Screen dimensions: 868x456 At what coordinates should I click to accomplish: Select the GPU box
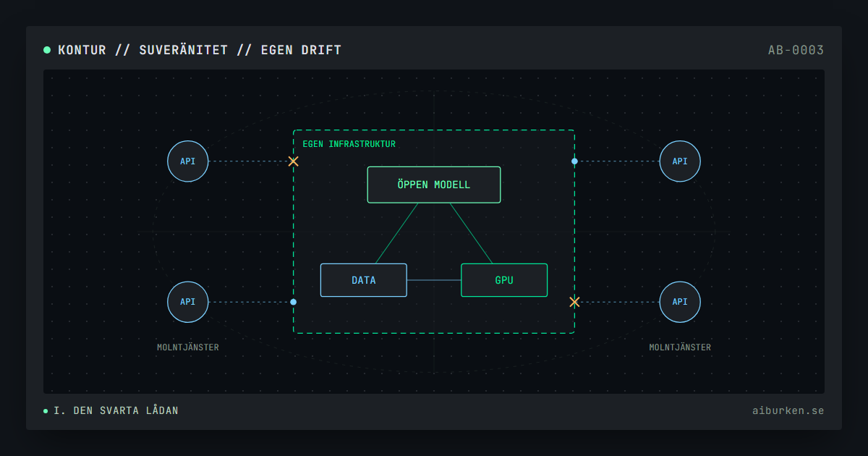point(504,280)
